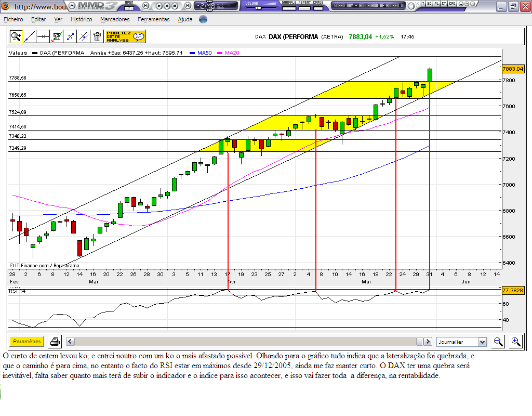Toggle Winamp Cfade crossfade

tap(318, 7)
